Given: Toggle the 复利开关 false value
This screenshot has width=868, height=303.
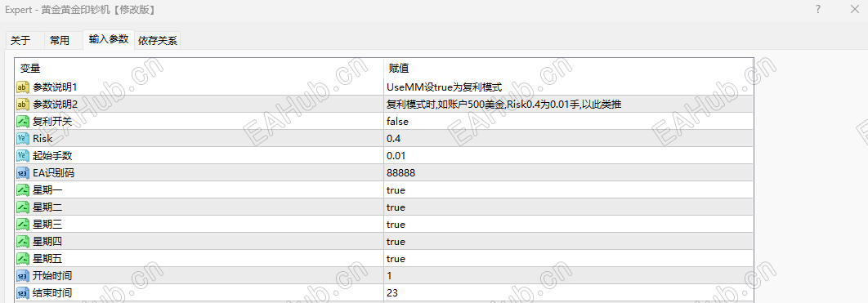Looking at the screenshot, I should click(568, 121).
